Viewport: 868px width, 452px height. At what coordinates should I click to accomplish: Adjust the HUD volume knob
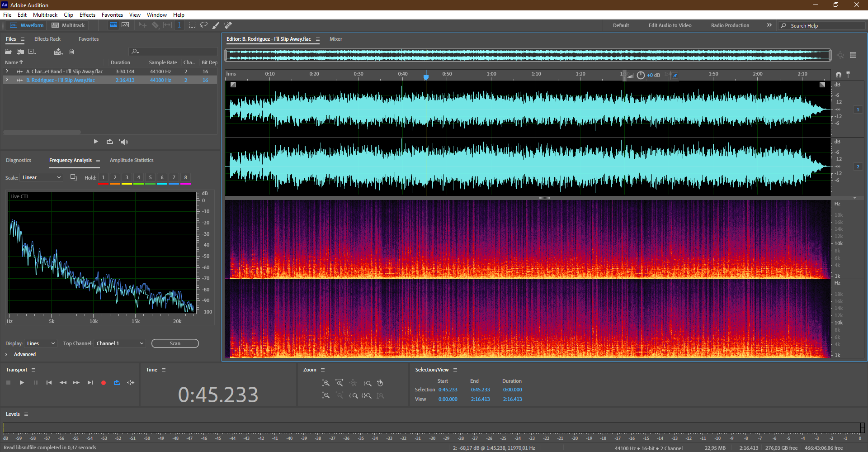click(x=641, y=75)
